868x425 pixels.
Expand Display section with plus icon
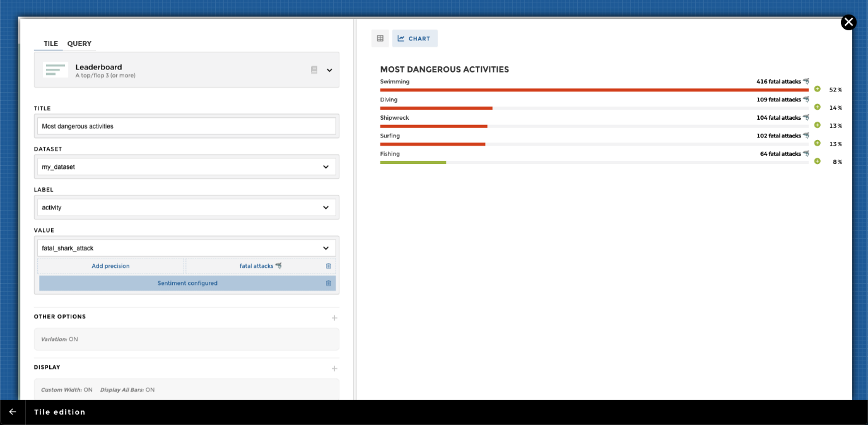click(x=334, y=368)
